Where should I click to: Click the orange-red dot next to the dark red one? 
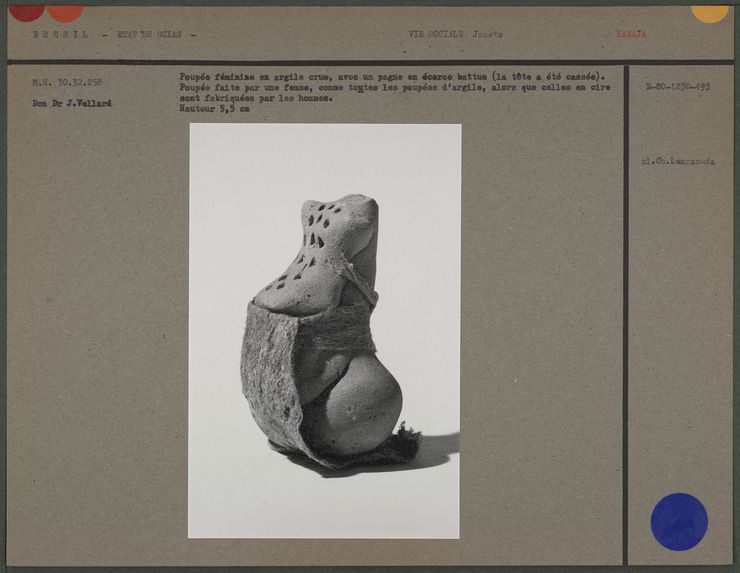click(65, 12)
